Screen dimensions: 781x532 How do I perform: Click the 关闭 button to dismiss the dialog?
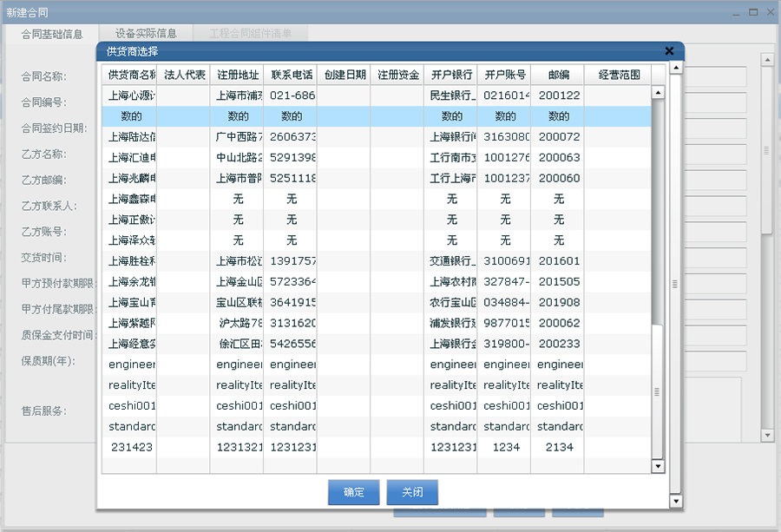tap(412, 492)
